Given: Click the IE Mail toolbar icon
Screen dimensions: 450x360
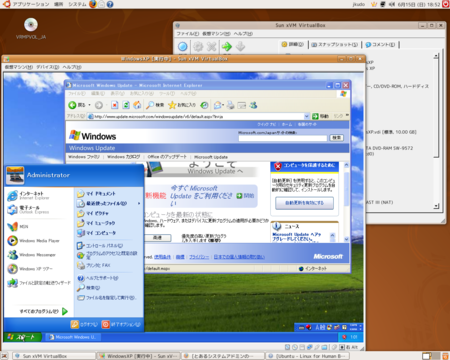Looking at the screenshot, I should [218, 105].
